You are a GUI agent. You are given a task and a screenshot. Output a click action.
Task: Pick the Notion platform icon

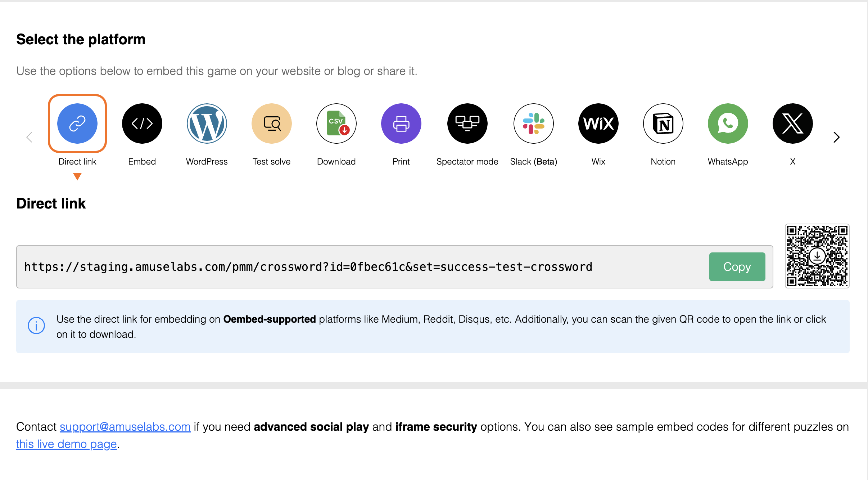click(663, 124)
